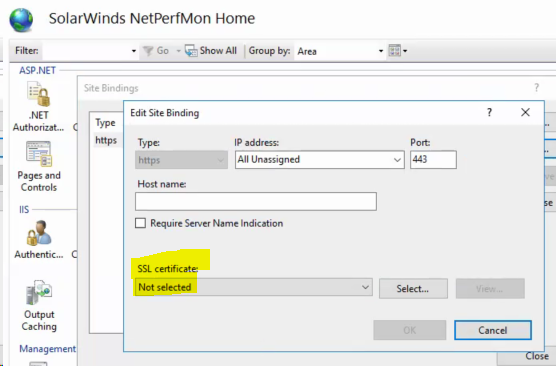Image resolution: width=556 pixels, height=366 pixels.
Task: Enable Require Server Name Indication checkbox
Action: coord(140,223)
